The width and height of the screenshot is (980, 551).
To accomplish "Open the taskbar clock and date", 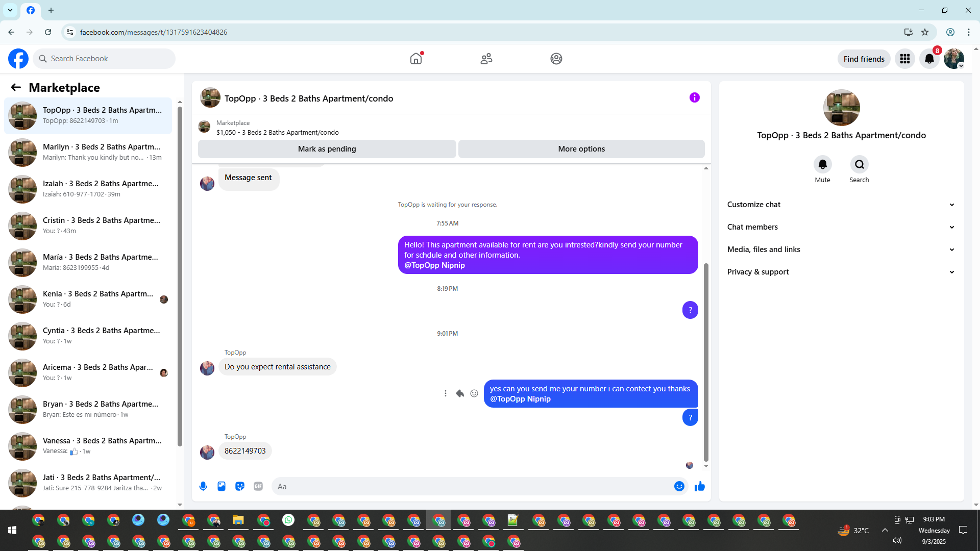I will (934, 531).
